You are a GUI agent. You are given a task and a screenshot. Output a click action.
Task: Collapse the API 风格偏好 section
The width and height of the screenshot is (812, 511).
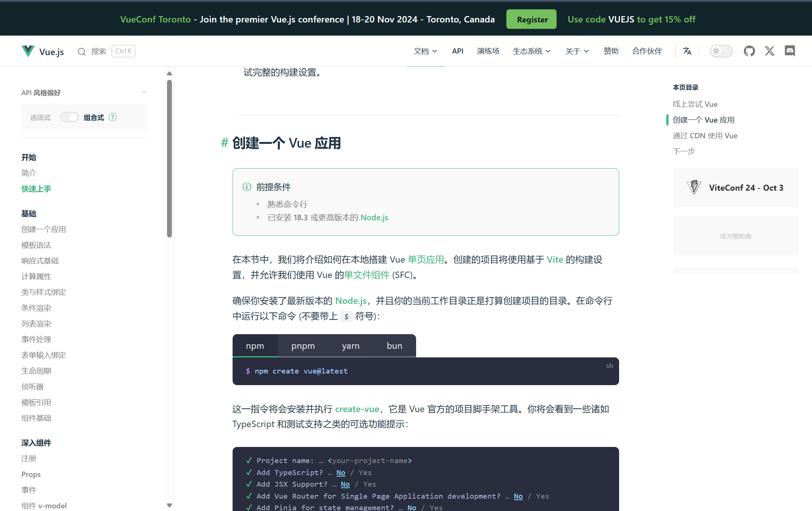144,93
